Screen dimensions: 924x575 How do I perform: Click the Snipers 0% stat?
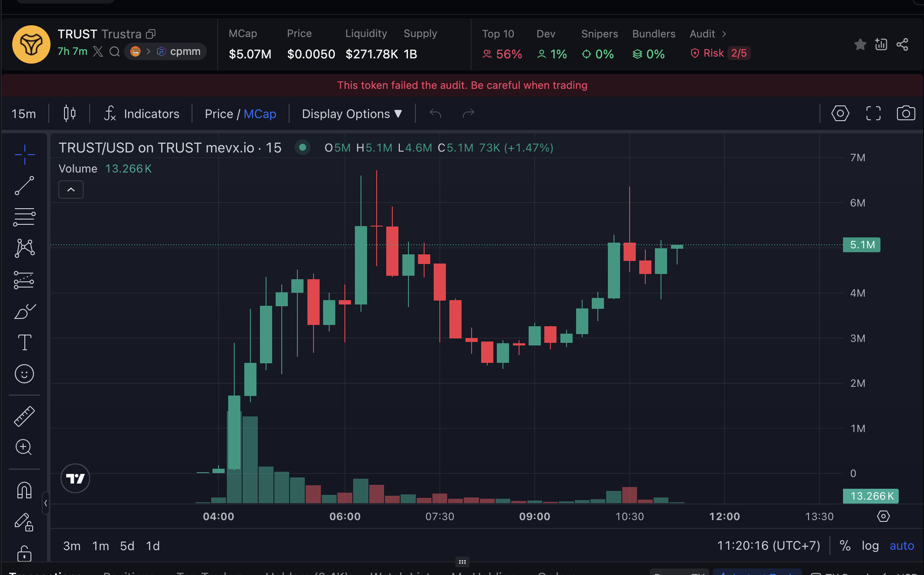(598, 54)
